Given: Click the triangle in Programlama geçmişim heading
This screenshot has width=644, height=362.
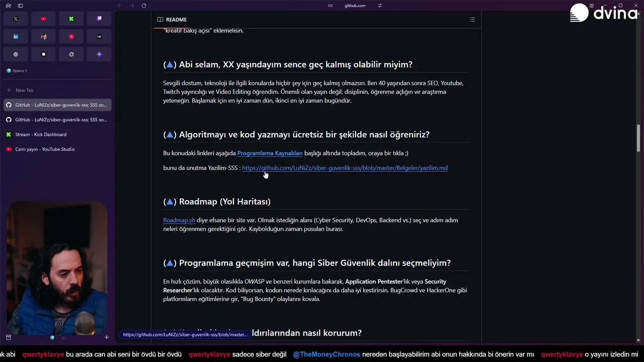Looking at the screenshot, I should 170,263.
